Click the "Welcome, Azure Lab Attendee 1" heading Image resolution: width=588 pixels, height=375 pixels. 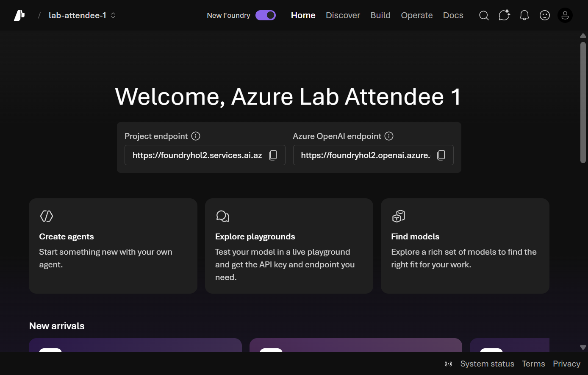(288, 97)
